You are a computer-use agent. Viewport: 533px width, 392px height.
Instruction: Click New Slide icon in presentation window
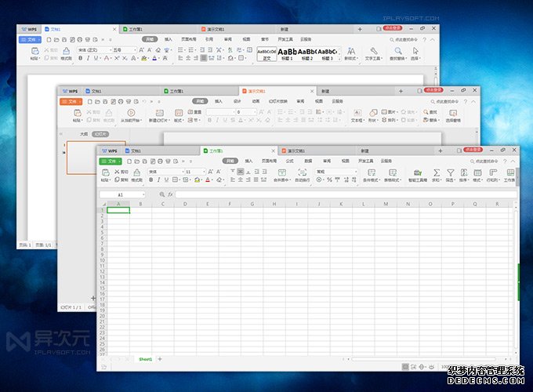tap(159, 113)
